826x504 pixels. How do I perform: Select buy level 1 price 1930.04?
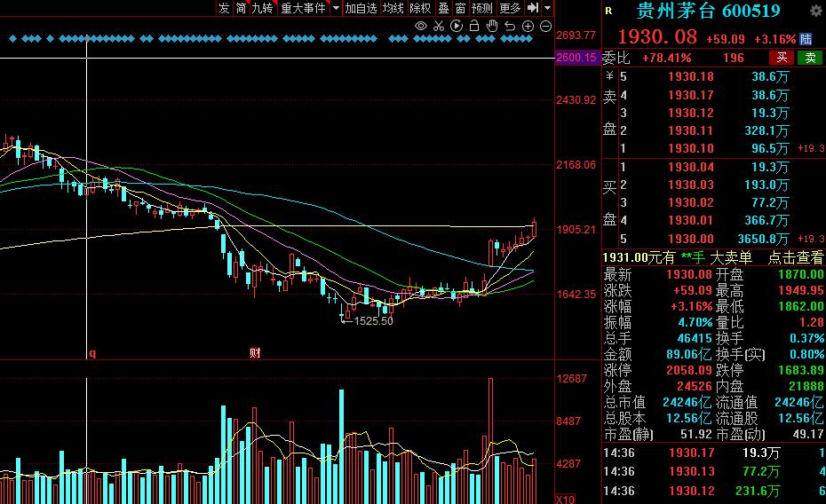pyautogui.click(x=691, y=168)
